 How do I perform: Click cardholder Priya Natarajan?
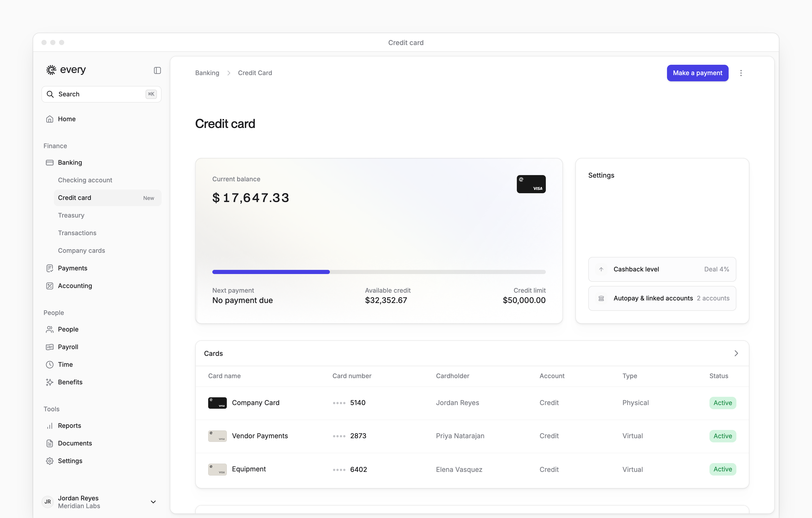point(460,436)
